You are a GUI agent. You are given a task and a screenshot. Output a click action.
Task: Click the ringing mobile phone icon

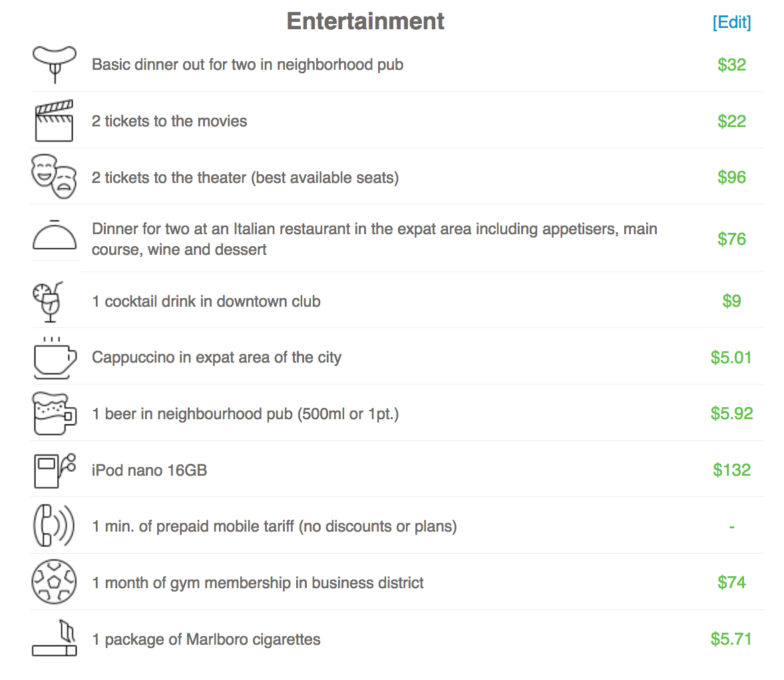coord(53,526)
